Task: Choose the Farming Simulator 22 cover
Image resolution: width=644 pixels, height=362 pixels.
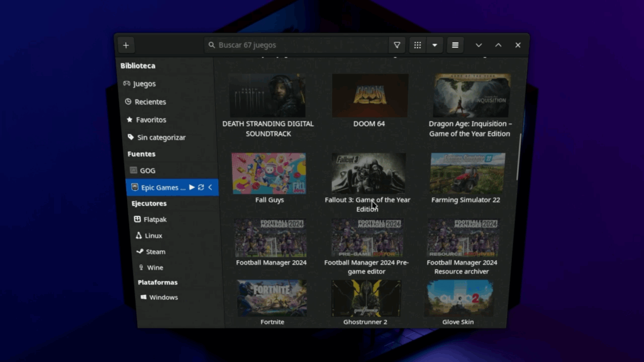Action: point(468,173)
